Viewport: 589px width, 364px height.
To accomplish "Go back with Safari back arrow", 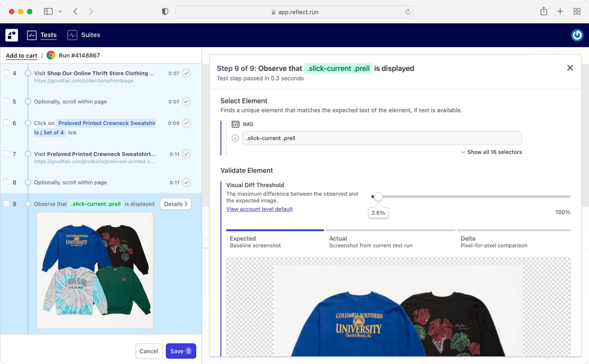I will tap(75, 11).
